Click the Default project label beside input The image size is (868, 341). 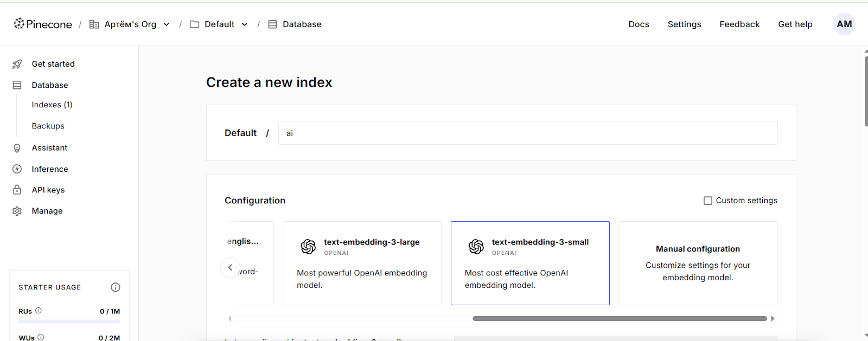pyautogui.click(x=240, y=133)
